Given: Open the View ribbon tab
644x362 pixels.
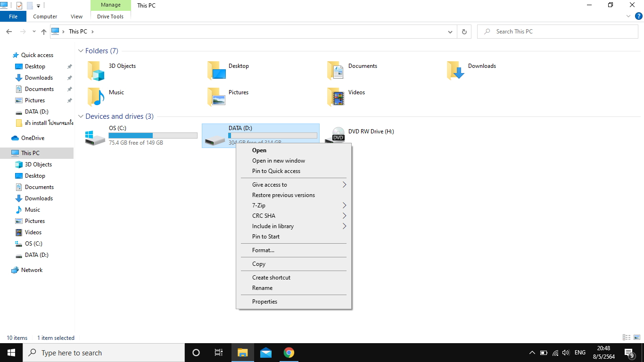Looking at the screenshot, I should click(x=76, y=16).
